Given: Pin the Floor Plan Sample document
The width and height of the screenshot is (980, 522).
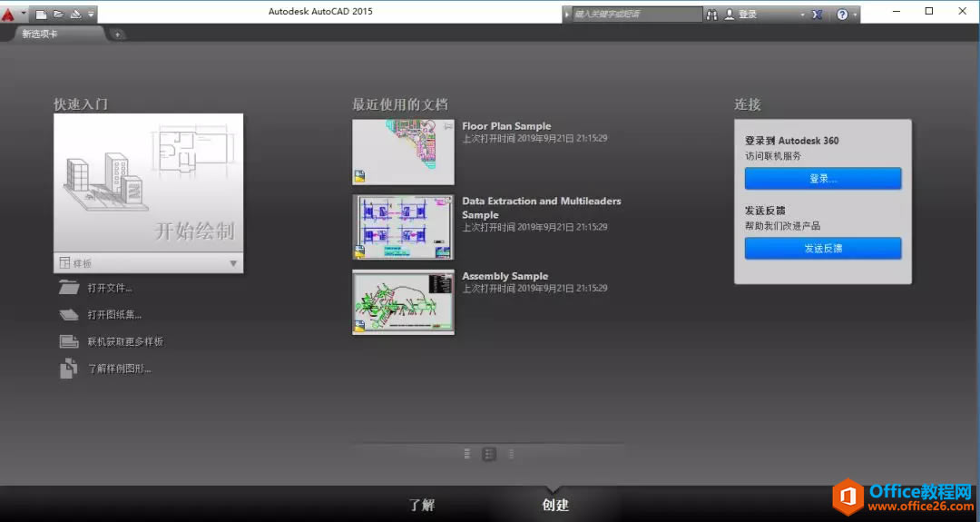Looking at the screenshot, I should point(448,126).
